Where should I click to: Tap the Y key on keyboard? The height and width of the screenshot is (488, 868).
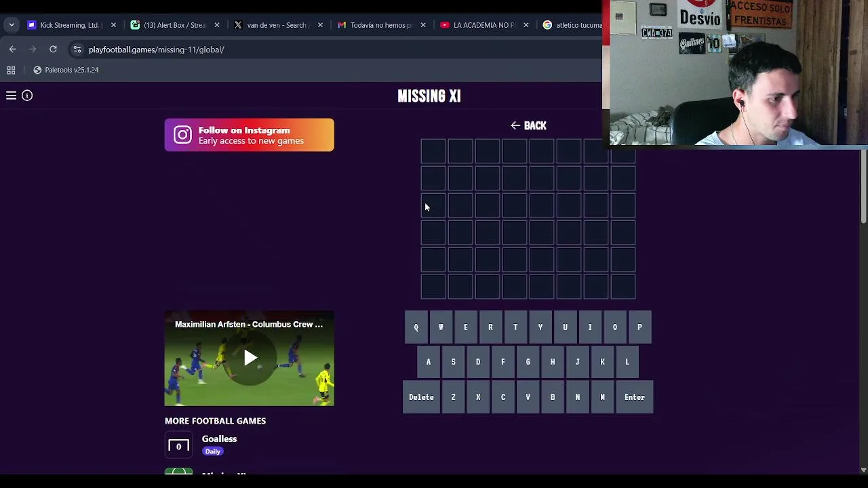tap(540, 327)
